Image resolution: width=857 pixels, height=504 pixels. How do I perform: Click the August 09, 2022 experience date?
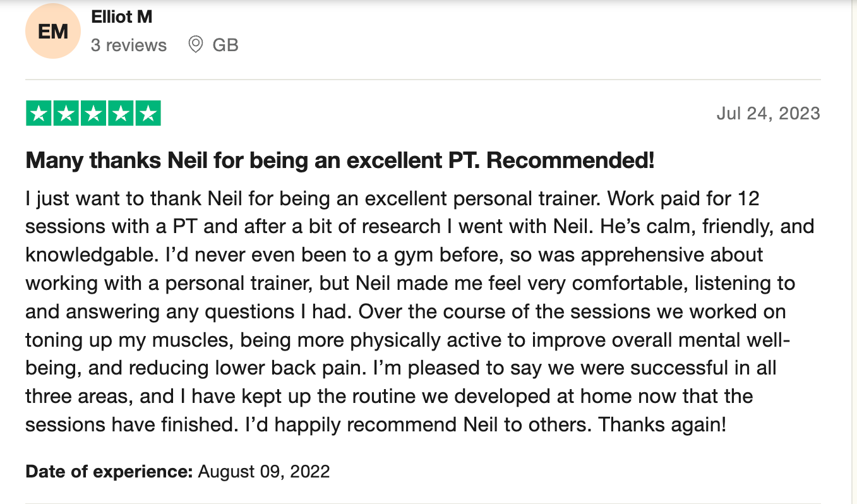(264, 471)
